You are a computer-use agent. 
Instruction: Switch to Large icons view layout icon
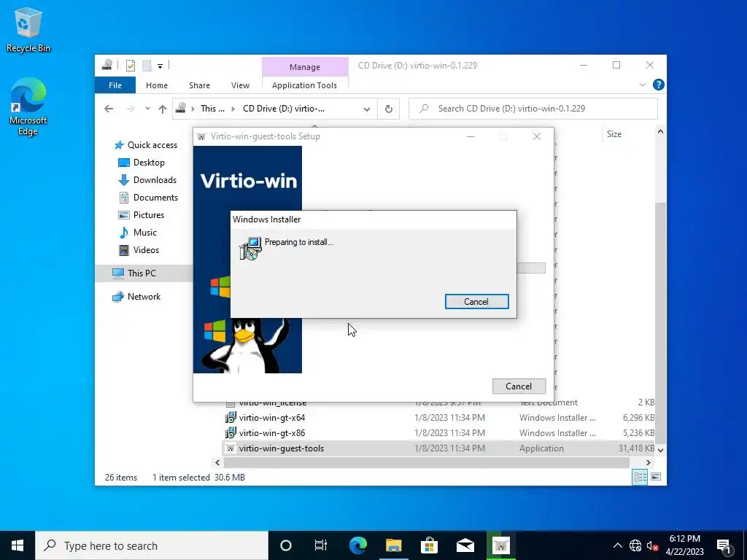pyautogui.click(x=656, y=477)
